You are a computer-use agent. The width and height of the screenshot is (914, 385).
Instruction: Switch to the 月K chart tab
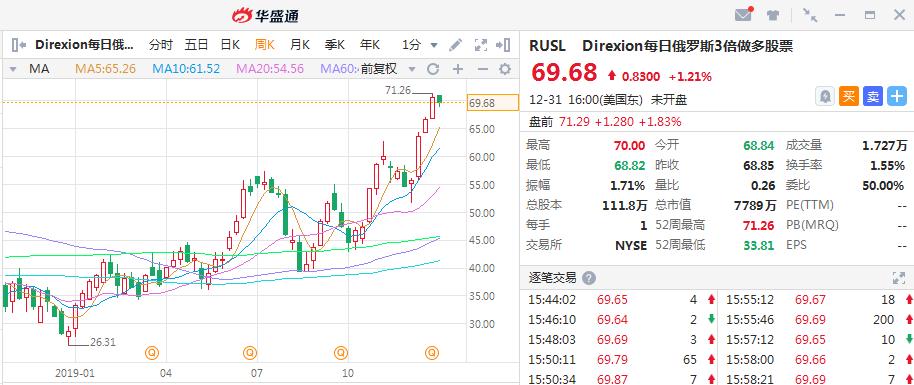[300, 45]
